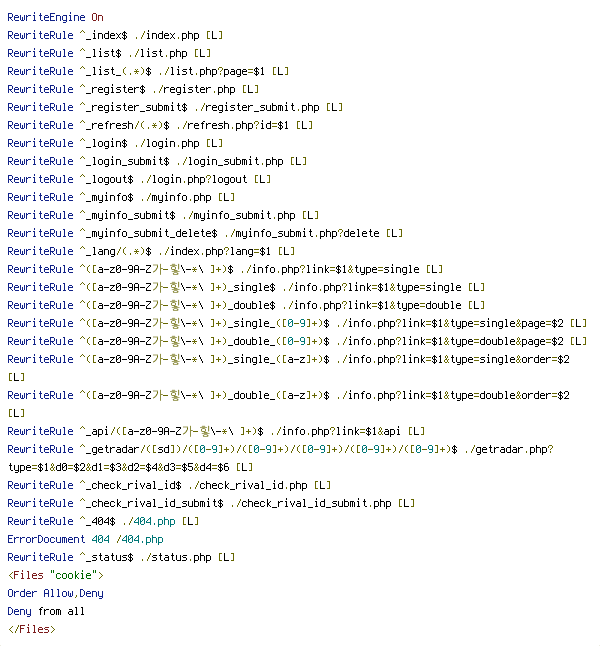Click the ^_api/ info.php rule line
This screenshot has width=600, height=646.
216,431
